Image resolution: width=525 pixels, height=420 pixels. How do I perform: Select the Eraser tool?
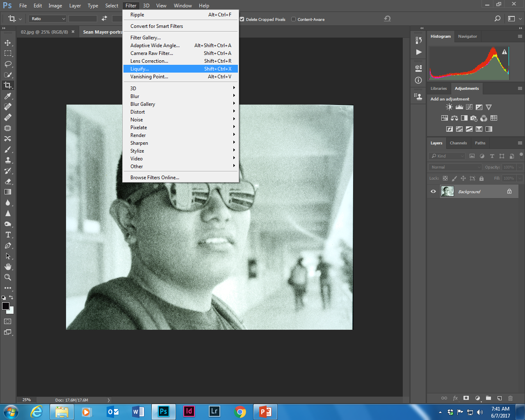click(8, 181)
